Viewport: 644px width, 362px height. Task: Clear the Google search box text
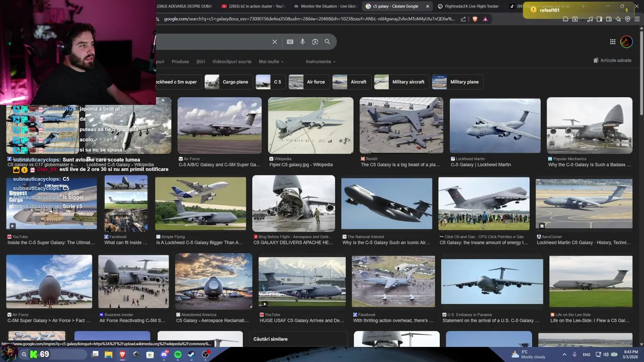(x=274, y=42)
